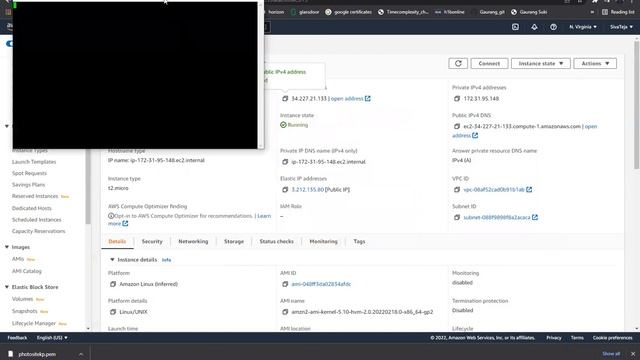Copy the VPC ID value
This screenshot has height=360, width=640.
pos(457,190)
